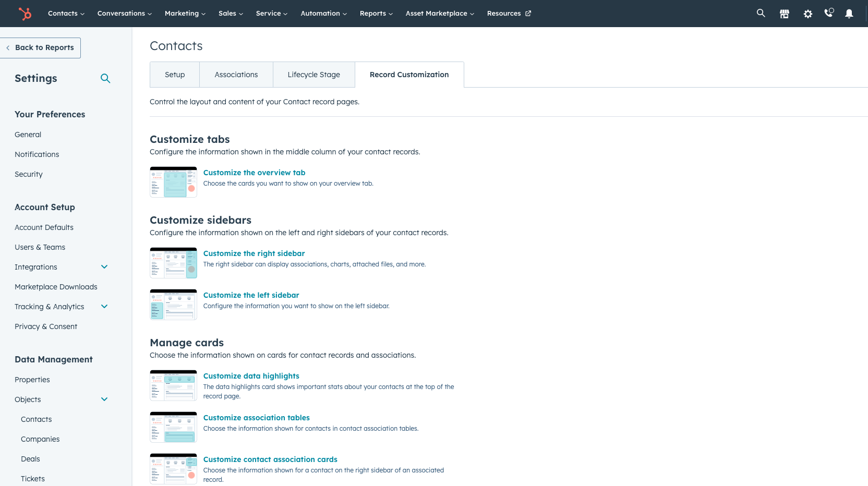Screen dimensions: 868x486
Task: Open the calling phone icon
Action: point(829,13)
